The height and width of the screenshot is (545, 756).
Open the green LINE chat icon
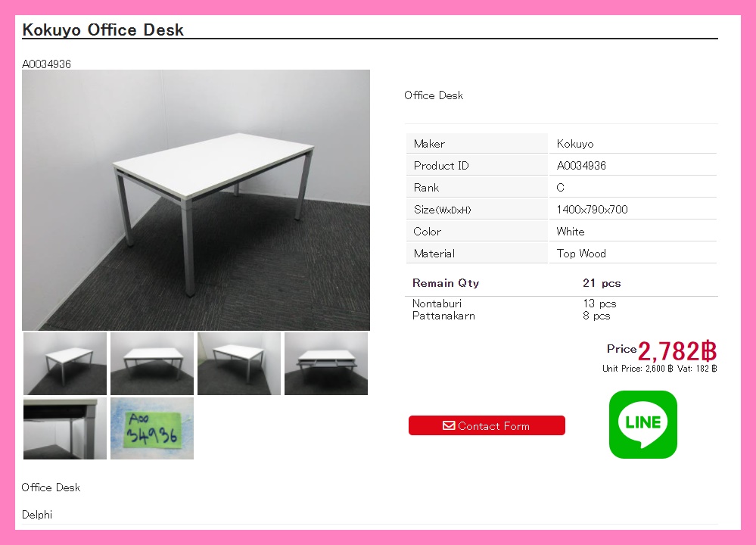pos(642,425)
